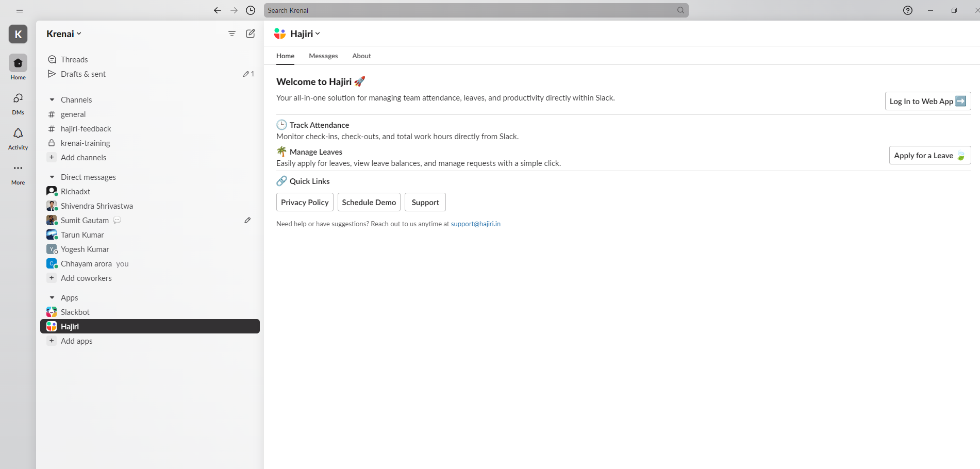Image resolution: width=980 pixels, height=469 pixels.
Task: Open the help question mark icon
Action: point(908,10)
